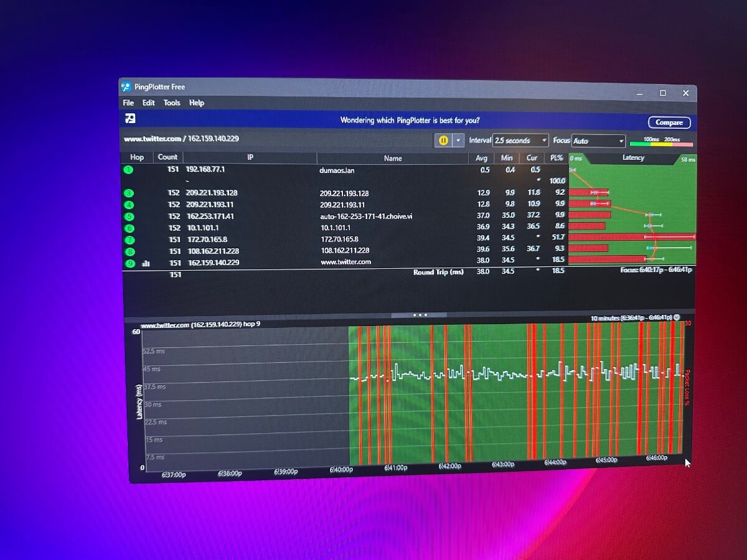Click the hop 5 green circle

coord(129,217)
